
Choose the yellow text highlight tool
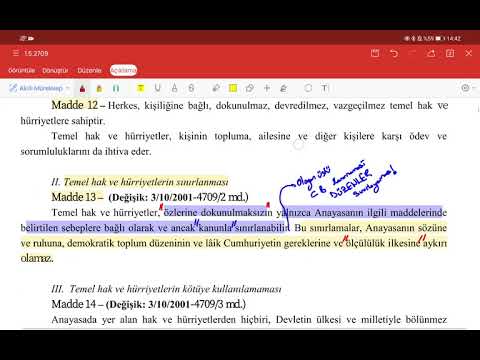[141, 88]
